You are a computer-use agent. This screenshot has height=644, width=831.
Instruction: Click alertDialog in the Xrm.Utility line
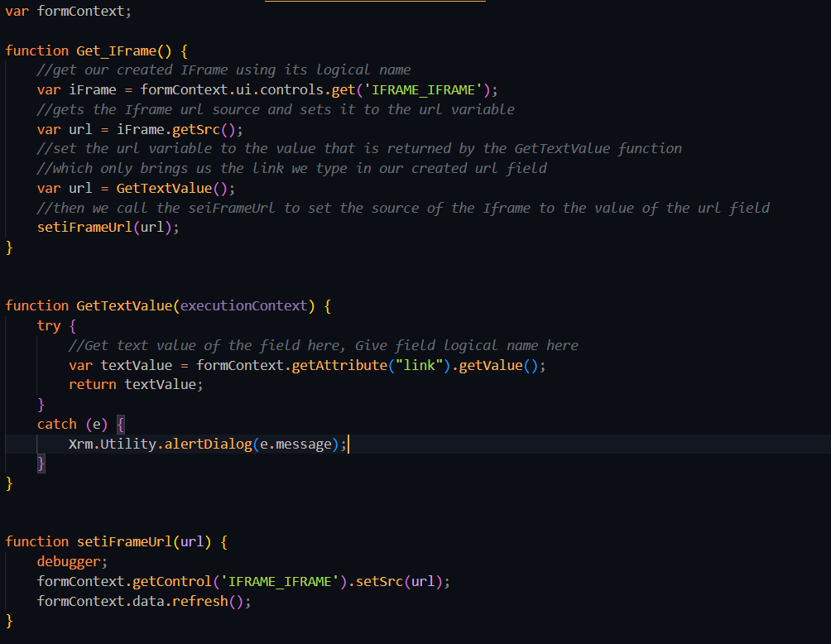(x=208, y=444)
